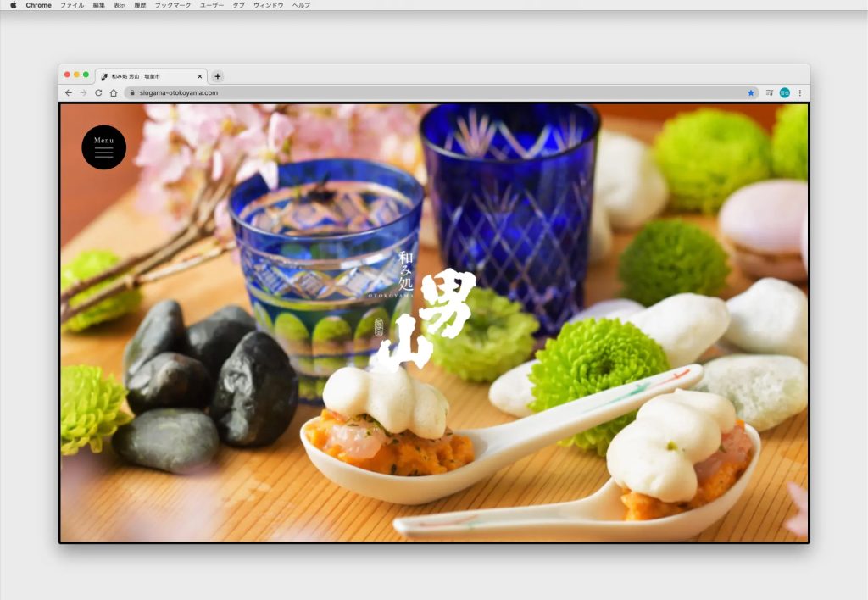
Task: Open the round black Menu button
Action: pyautogui.click(x=103, y=147)
